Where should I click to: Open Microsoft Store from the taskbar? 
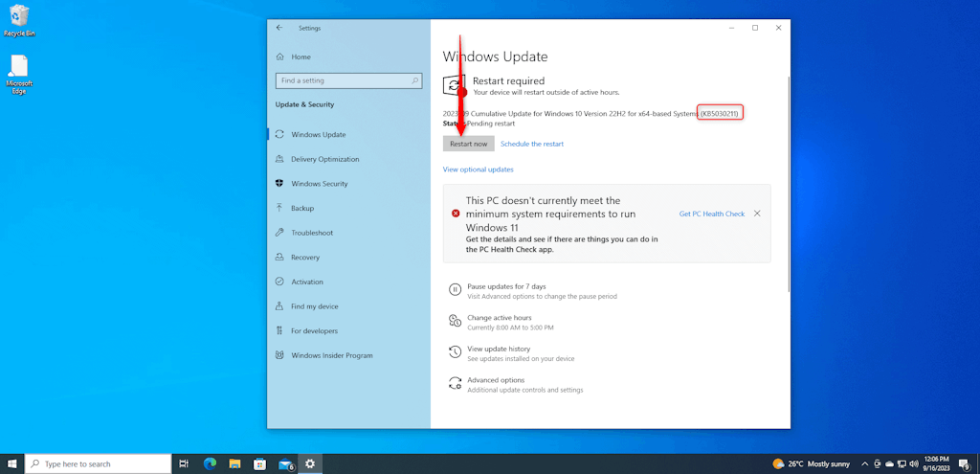pos(260,464)
